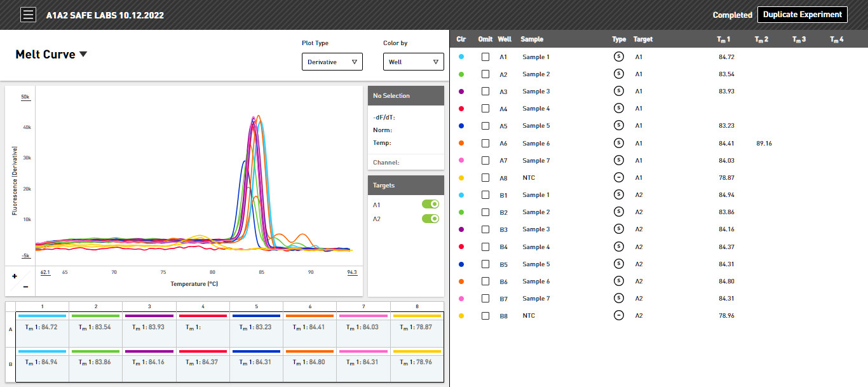The height and width of the screenshot is (387, 868).
Task: Select plate column 5 header
Action: click(257, 306)
